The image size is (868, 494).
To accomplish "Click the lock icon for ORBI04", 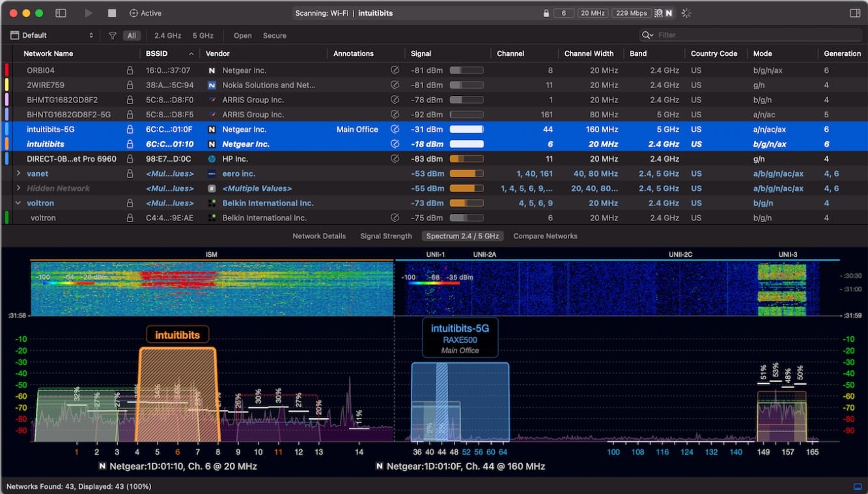I will tap(130, 70).
